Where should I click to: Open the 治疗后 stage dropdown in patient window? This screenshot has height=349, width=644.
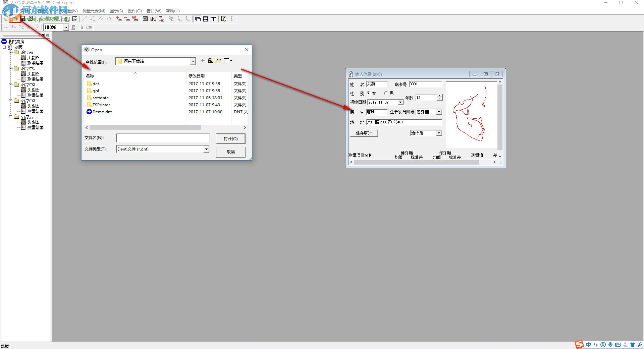coord(439,133)
